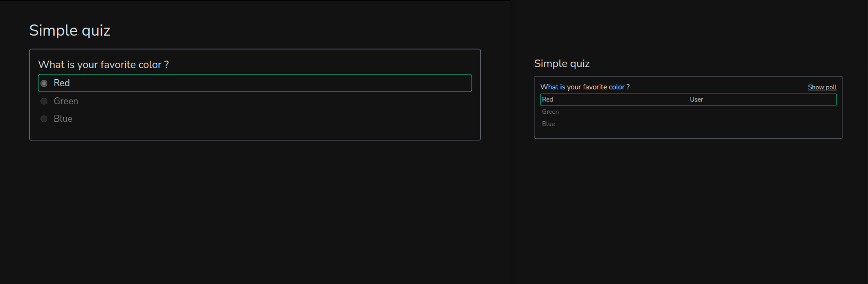868x284 pixels.
Task: Choose the Green label in large quiz
Action: [66, 101]
